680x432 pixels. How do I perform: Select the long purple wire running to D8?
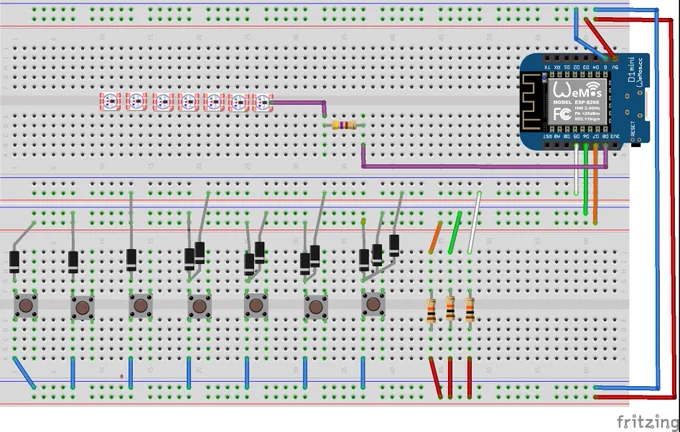click(486, 166)
